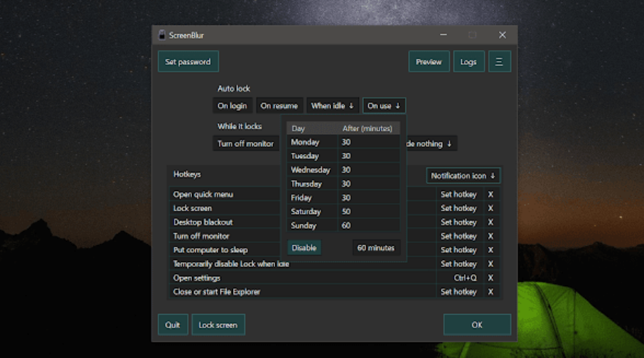Set hotkey for Turn off monitor

[x=458, y=236]
